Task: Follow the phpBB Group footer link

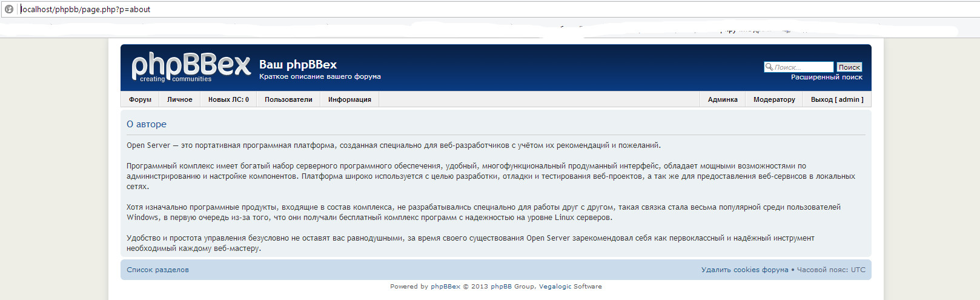Action: (512, 287)
